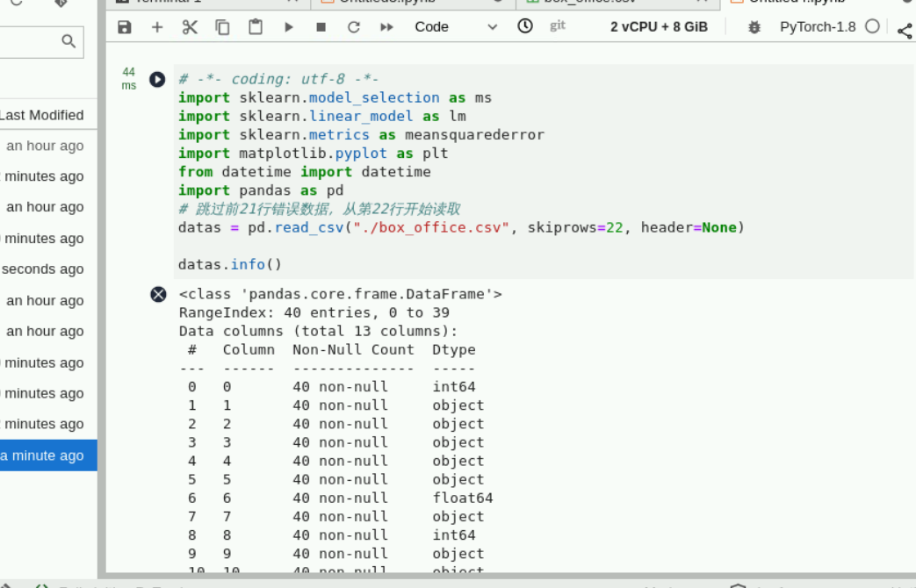
Task: Click the 'import pandas as pd' line
Action: coord(261,190)
